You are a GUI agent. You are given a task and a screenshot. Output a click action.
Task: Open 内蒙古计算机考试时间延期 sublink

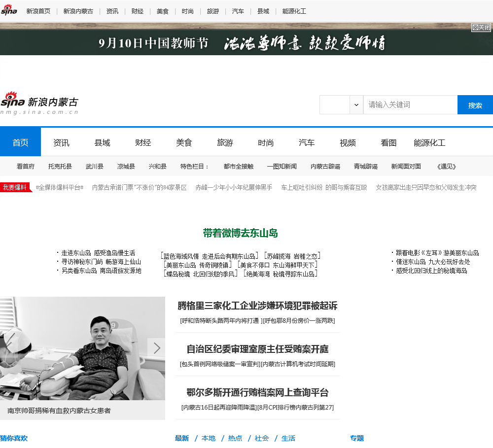tap(298, 364)
